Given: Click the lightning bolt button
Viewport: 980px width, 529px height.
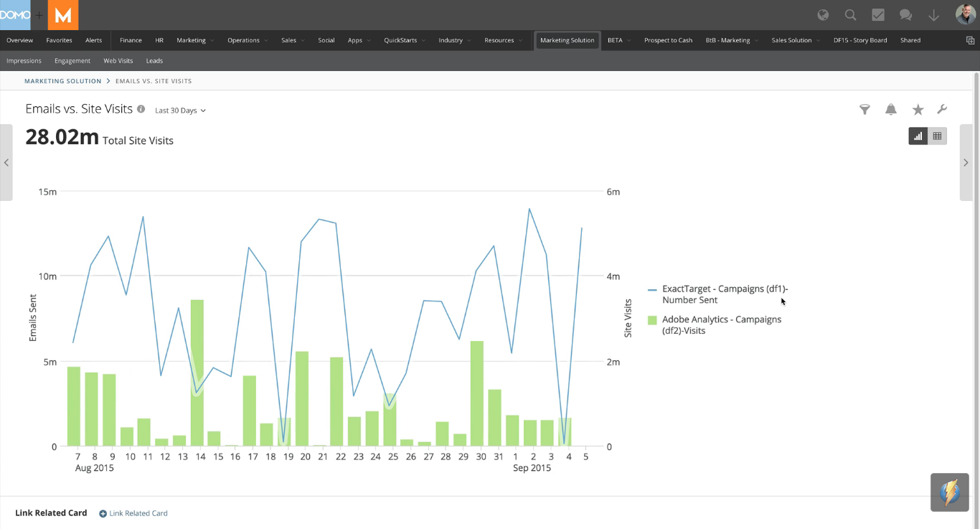Looking at the screenshot, I should point(949,492).
